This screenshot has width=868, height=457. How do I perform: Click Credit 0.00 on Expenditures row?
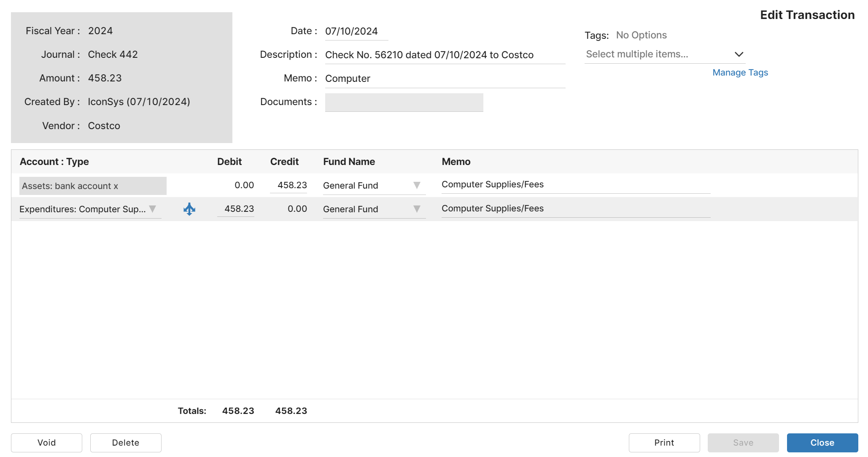[297, 209]
